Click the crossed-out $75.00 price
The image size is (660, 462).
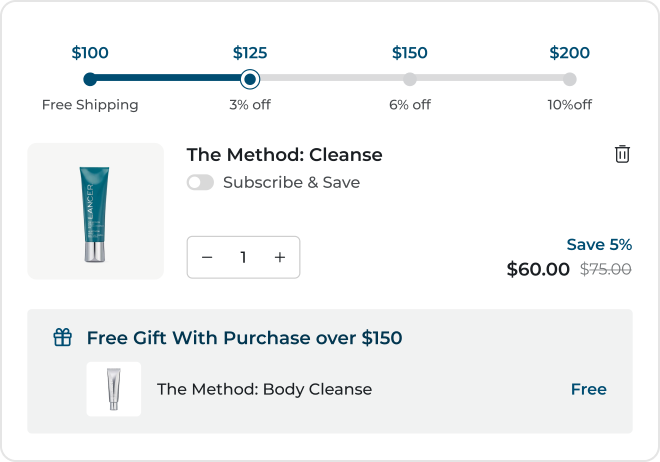[606, 269]
